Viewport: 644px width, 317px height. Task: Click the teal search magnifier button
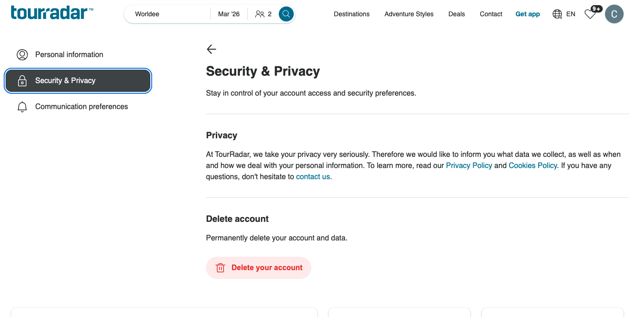point(286,14)
